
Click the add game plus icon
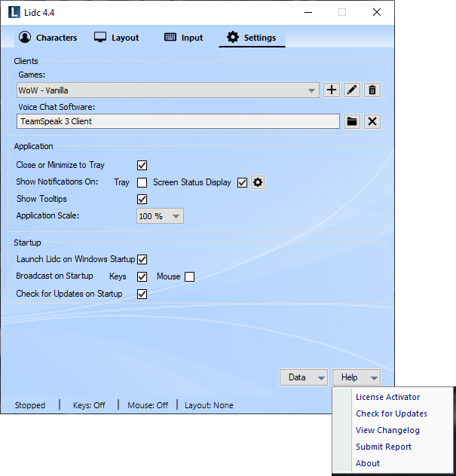[331, 90]
